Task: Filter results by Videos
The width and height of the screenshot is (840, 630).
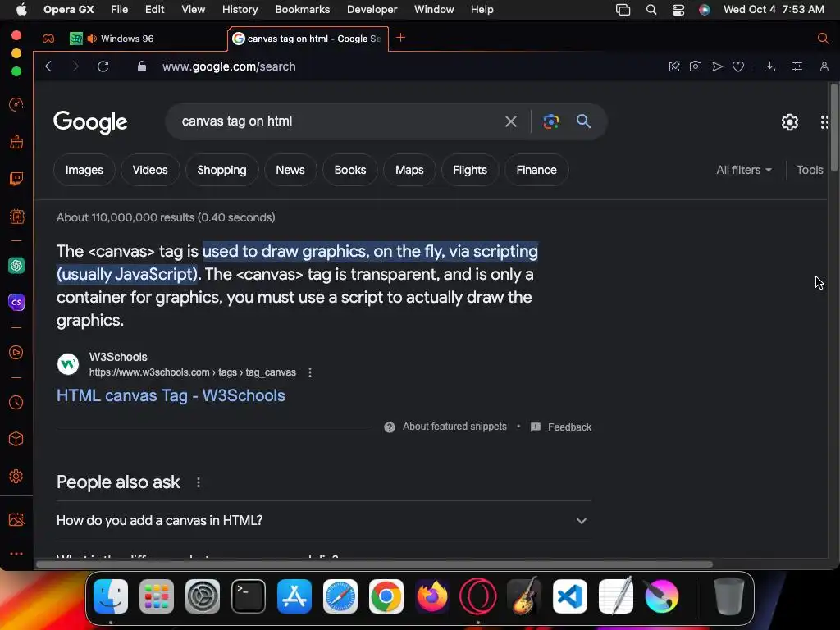Action: click(x=150, y=170)
